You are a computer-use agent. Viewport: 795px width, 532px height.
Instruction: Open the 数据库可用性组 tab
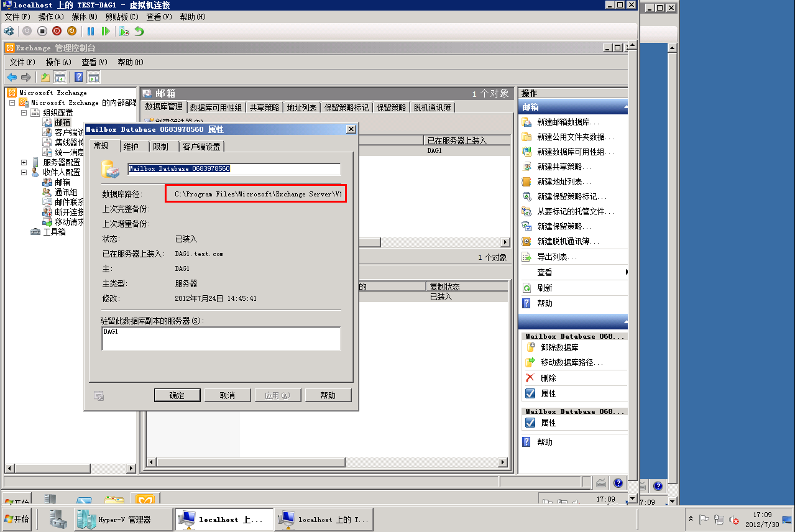(x=216, y=108)
